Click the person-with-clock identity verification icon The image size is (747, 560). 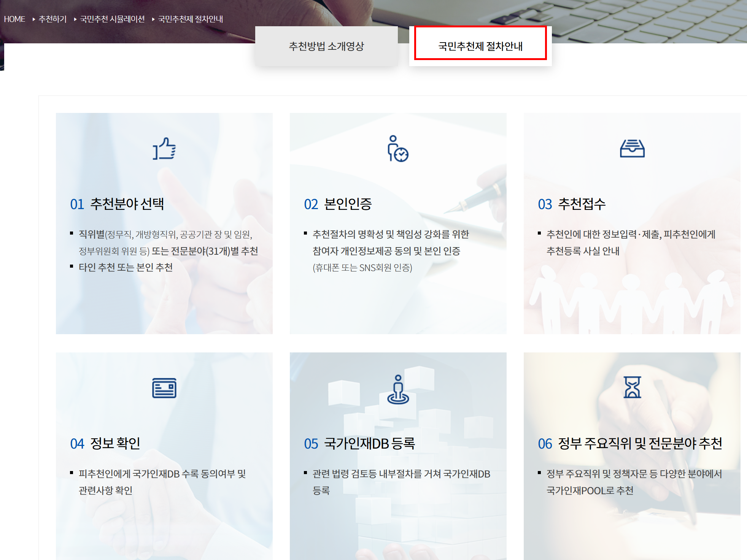tap(398, 149)
